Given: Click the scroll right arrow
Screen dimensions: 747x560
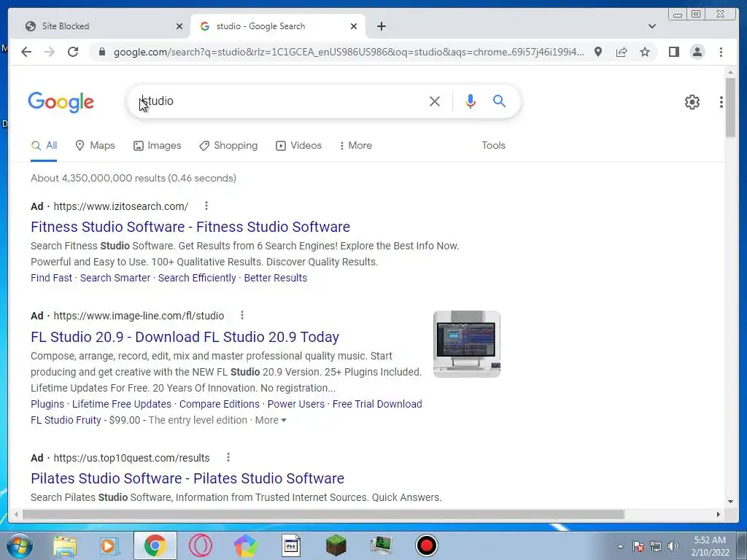Looking at the screenshot, I should point(719,514).
